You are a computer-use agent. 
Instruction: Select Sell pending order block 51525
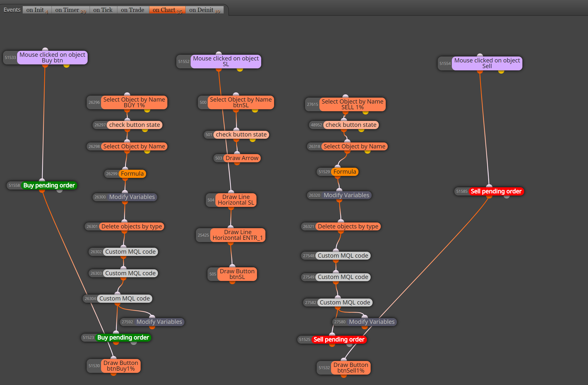point(339,339)
